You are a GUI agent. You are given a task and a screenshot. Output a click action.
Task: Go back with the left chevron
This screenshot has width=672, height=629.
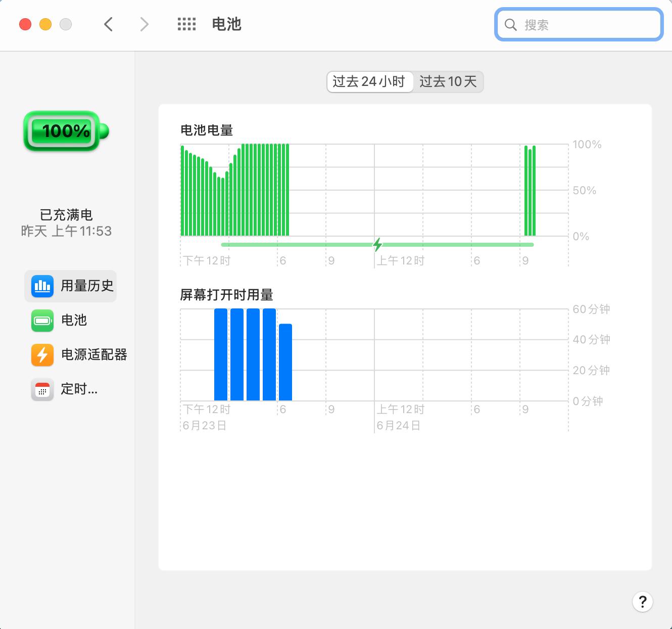[x=108, y=24]
